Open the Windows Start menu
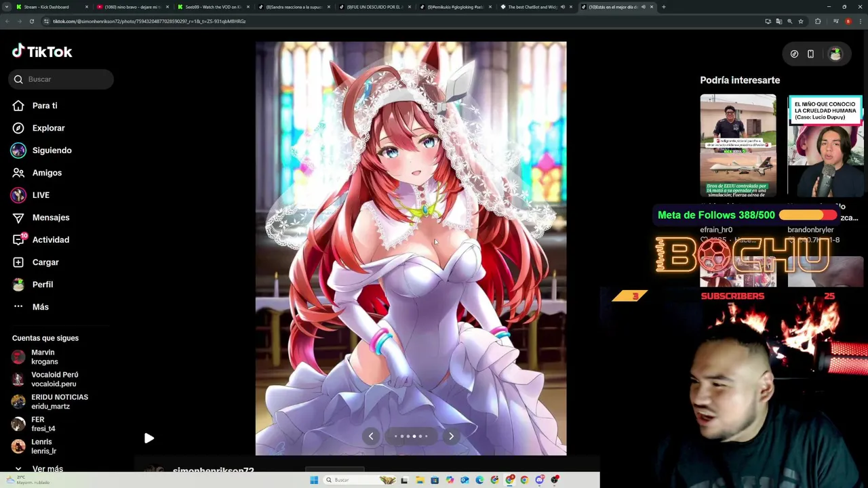This screenshot has width=868, height=488. (x=314, y=480)
